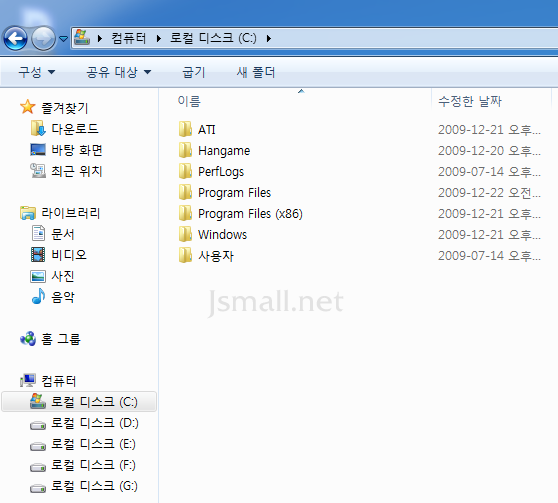This screenshot has height=503, width=558.
Task: Select the 사용자 folder name
Action: [x=216, y=256]
